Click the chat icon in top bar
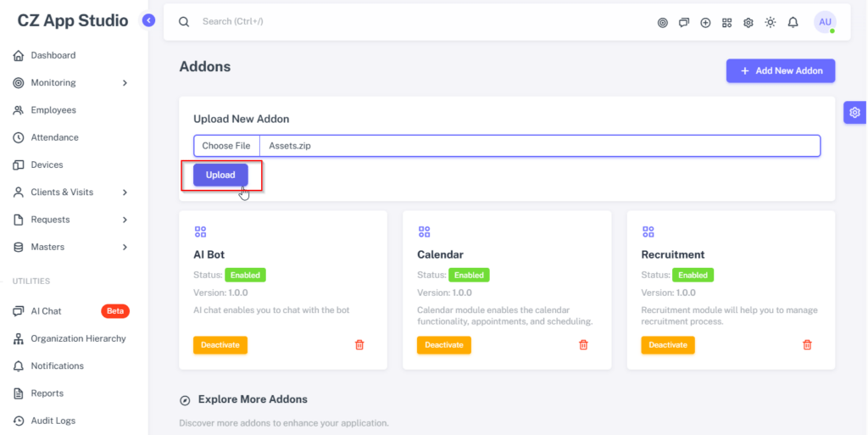This screenshot has height=435, width=868. (x=684, y=23)
